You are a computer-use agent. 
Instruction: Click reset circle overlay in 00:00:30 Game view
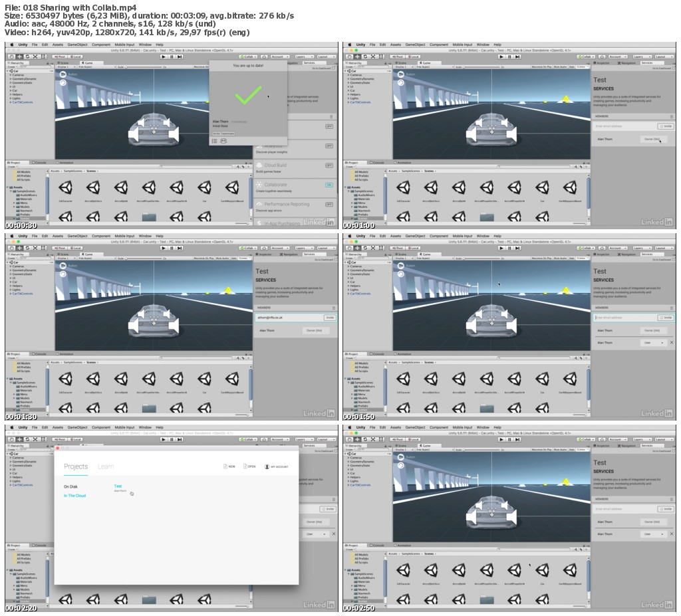(63, 82)
